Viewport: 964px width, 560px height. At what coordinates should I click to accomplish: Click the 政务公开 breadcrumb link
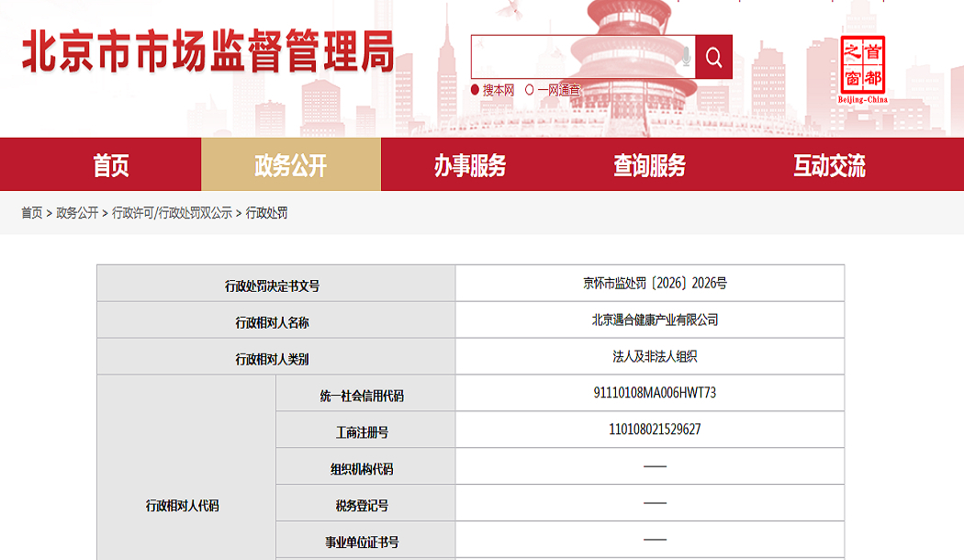(77, 213)
